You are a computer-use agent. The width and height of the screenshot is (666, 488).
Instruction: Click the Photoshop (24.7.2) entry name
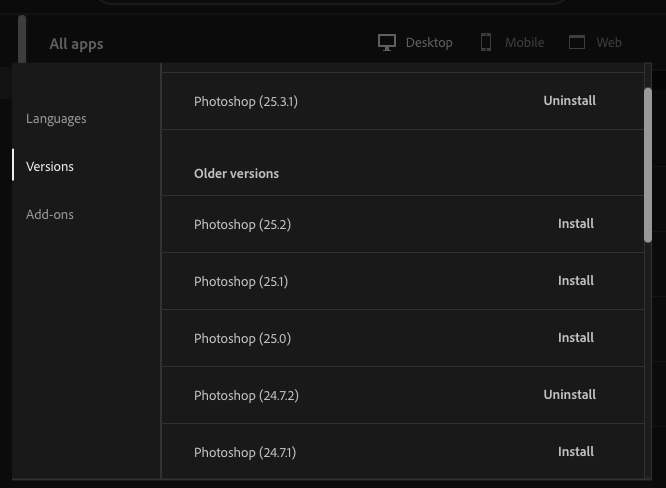click(x=246, y=396)
